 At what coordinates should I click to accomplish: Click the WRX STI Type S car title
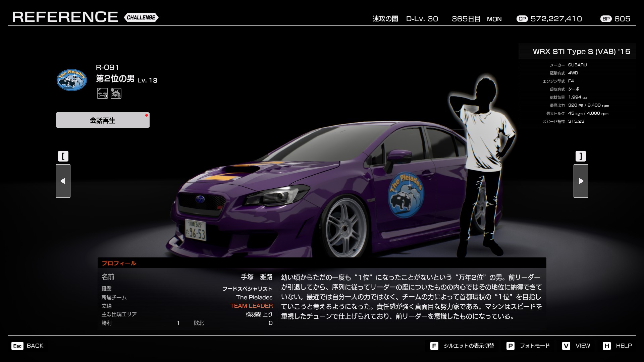[581, 52]
